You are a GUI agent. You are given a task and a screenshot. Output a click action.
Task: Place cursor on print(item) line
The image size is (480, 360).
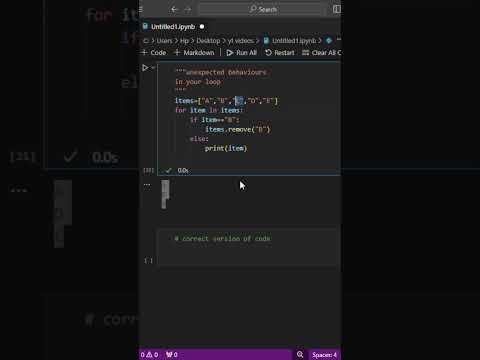(226, 148)
